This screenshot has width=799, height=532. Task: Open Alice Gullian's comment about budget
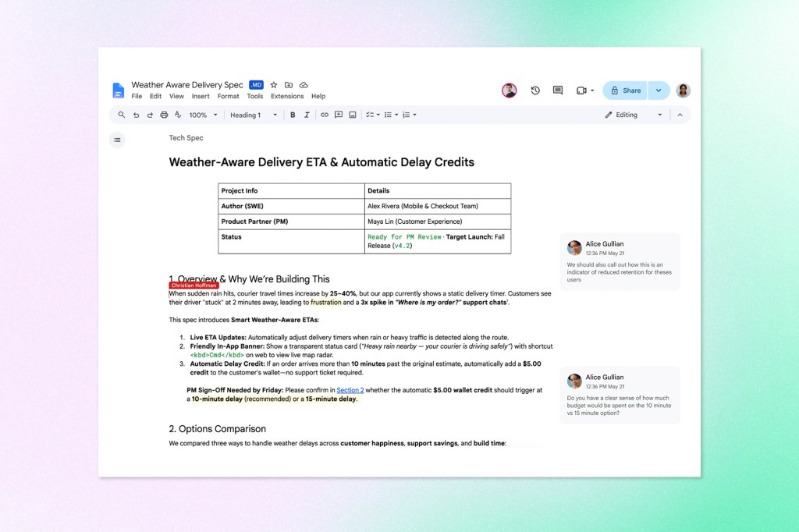[x=620, y=395]
